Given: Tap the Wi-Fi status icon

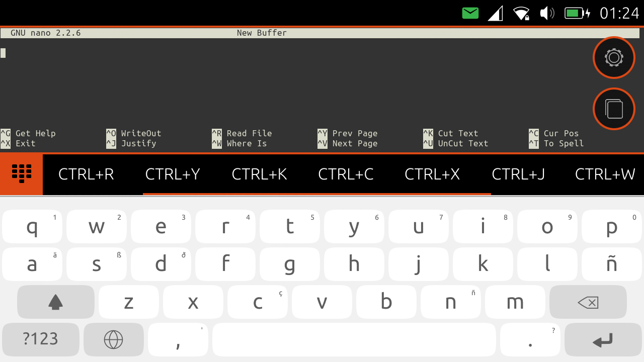Looking at the screenshot, I should pyautogui.click(x=522, y=13).
